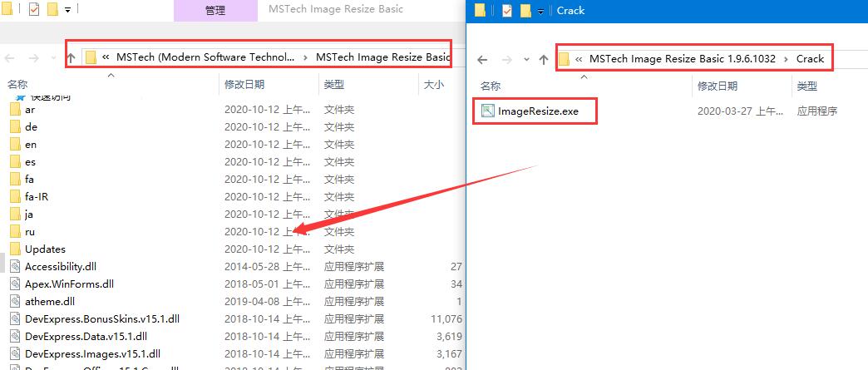Click the DevExpress.Data.v15.1.dll file icon
The width and height of the screenshot is (868, 370).
tap(16, 336)
